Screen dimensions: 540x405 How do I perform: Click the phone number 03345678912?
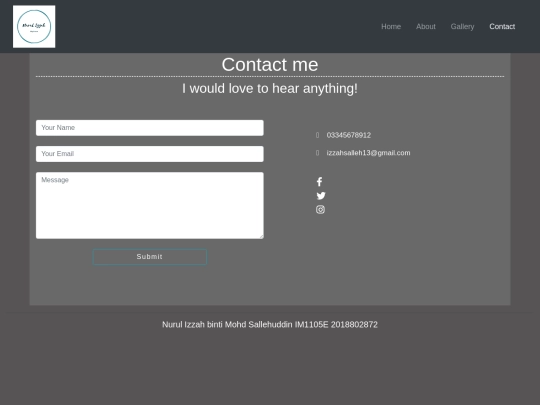[349, 135]
